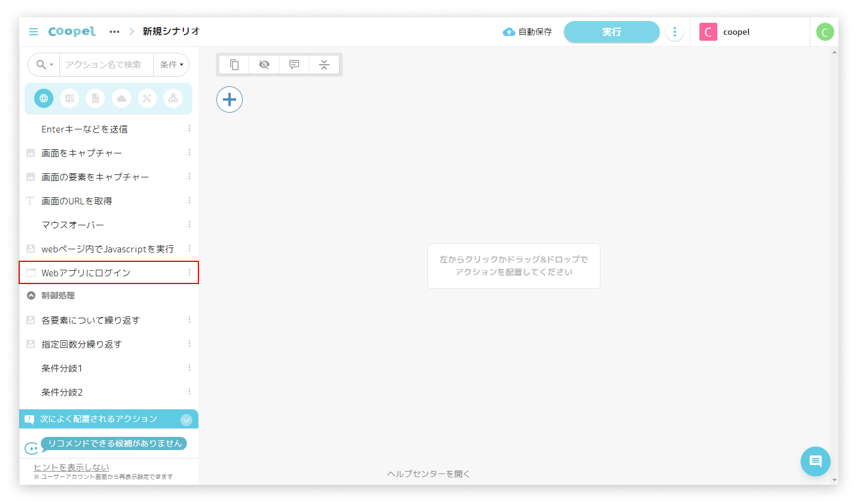Select the 各要素について繰り返す action
Screen dimensions: 857x504
108,320
